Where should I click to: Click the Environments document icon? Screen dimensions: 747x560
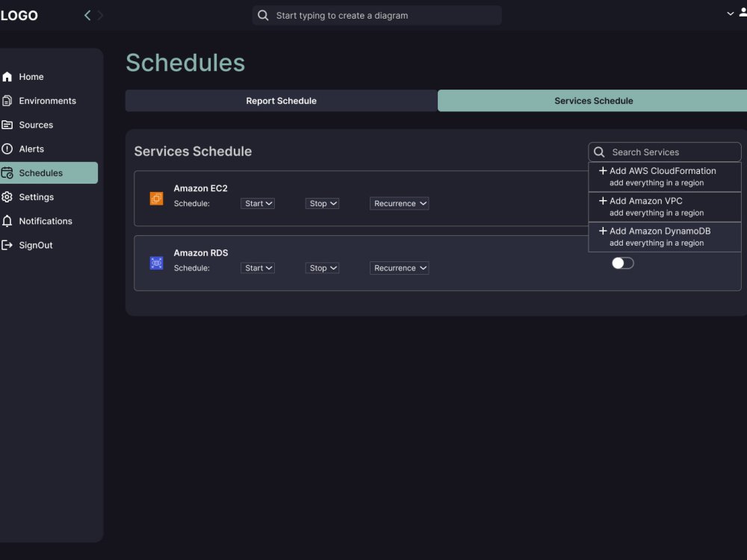pos(7,101)
